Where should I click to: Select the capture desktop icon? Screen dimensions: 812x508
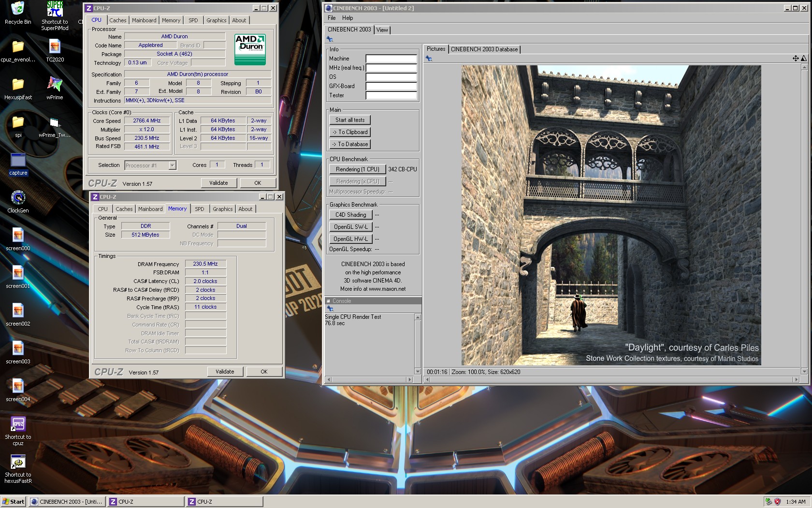pos(18,164)
